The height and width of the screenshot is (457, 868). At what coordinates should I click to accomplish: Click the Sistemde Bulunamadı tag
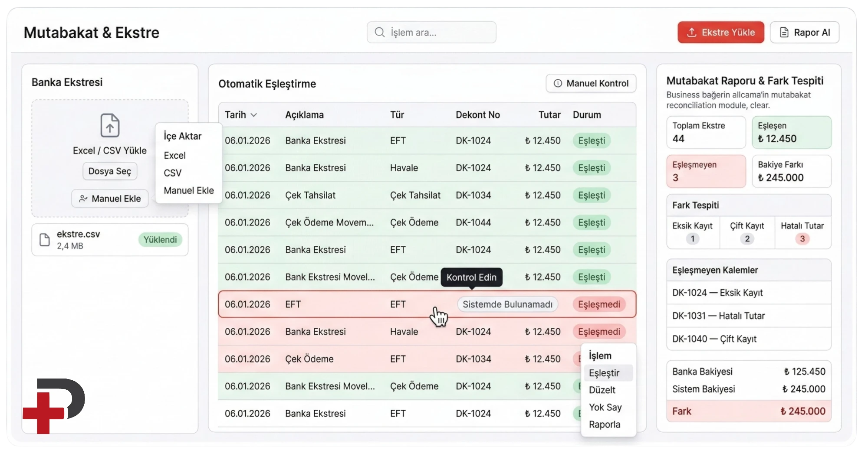point(507,304)
